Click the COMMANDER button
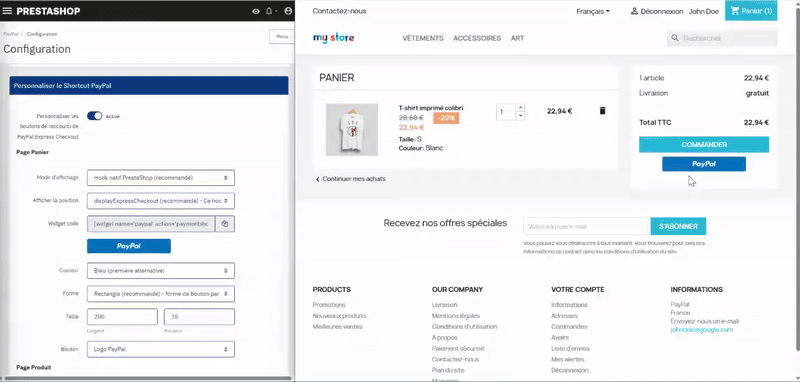The image size is (800, 382). (704, 145)
